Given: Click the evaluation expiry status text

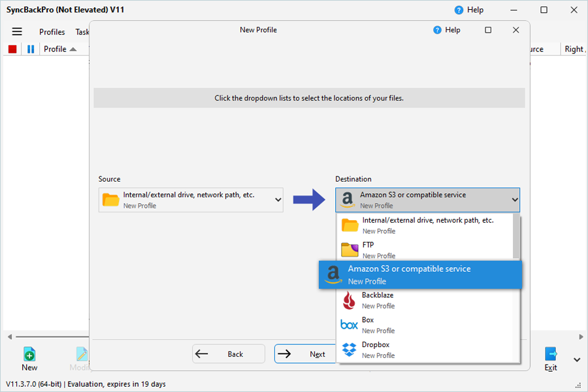Looking at the screenshot, I should click(117, 384).
